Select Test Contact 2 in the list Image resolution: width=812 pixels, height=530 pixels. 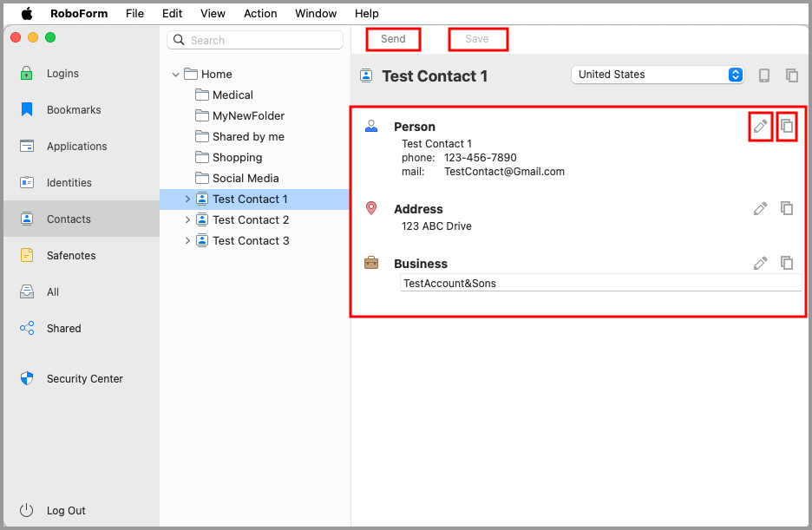click(251, 219)
